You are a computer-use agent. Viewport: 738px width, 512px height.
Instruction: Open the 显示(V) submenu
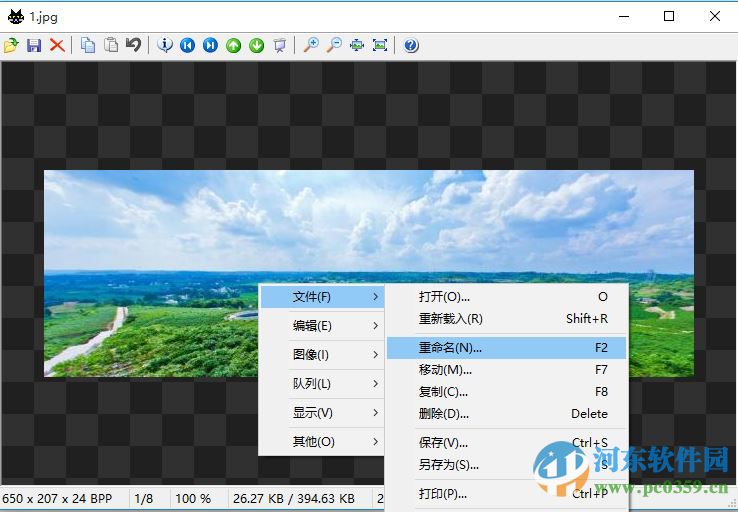pos(322,413)
